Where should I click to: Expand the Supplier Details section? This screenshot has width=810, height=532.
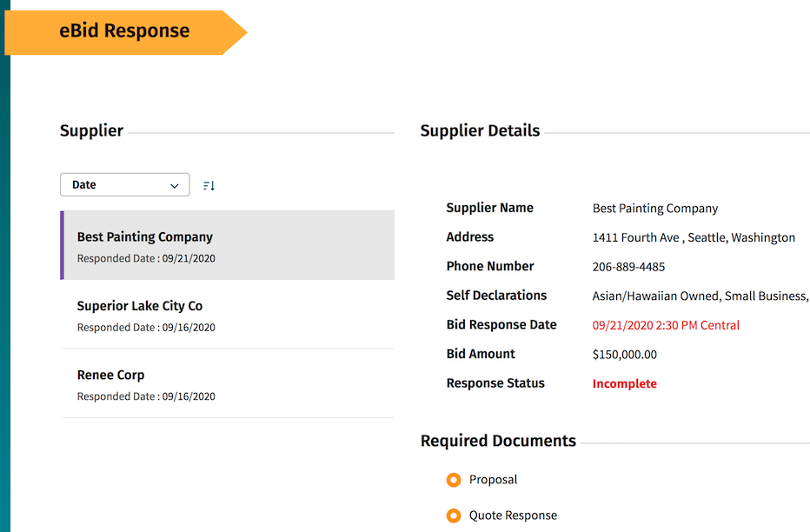click(480, 130)
